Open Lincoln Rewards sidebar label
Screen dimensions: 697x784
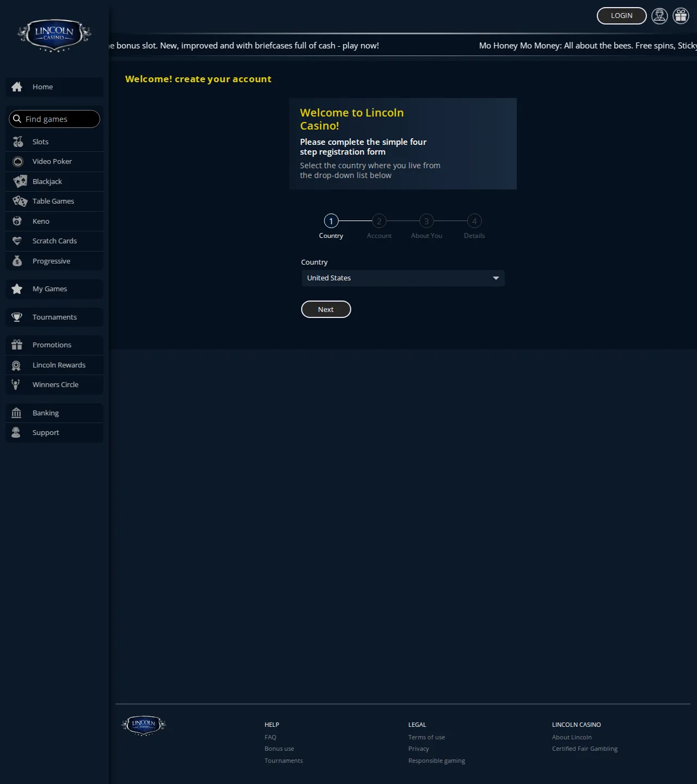pos(59,365)
